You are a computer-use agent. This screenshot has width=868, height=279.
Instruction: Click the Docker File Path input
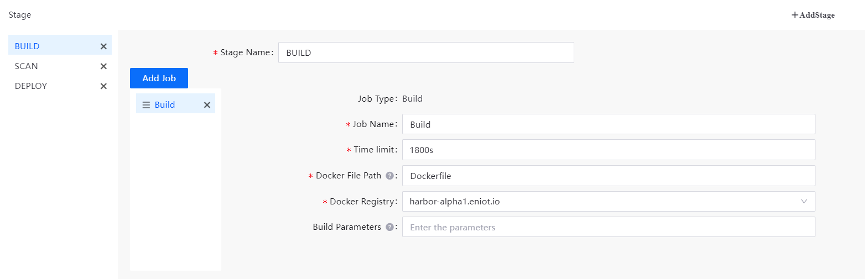609,176
